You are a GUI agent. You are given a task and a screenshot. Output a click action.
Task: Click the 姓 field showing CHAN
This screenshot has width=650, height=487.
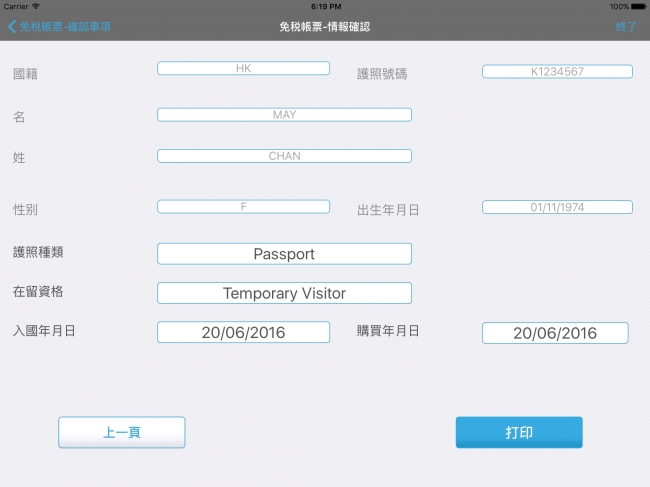pos(284,156)
